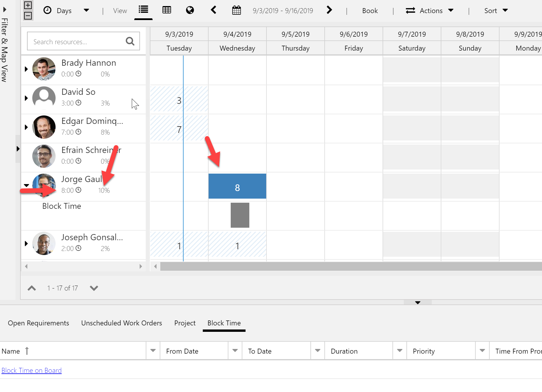Click the calendar date picker icon
Image resolution: width=542 pixels, height=392 pixels.
point(236,10)
